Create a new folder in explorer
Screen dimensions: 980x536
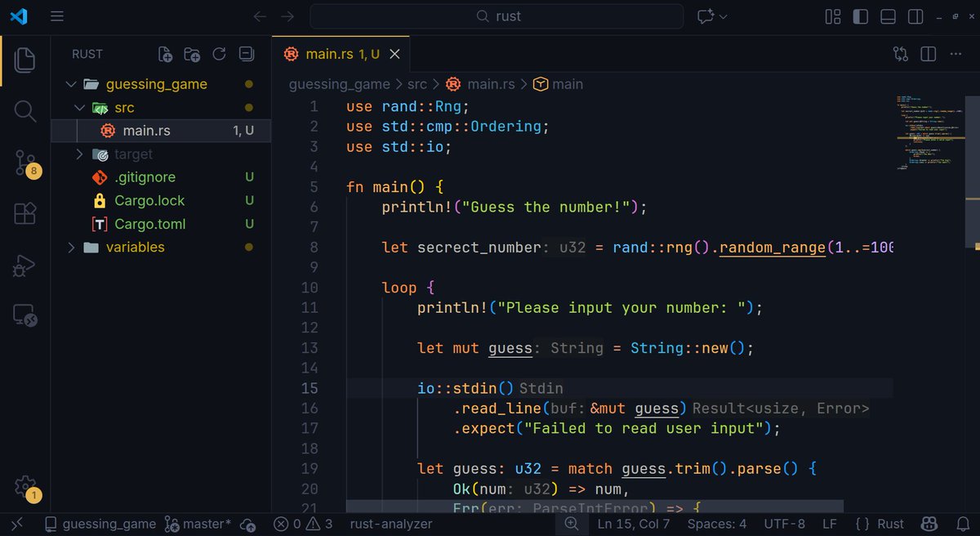(x=192, y=55)
